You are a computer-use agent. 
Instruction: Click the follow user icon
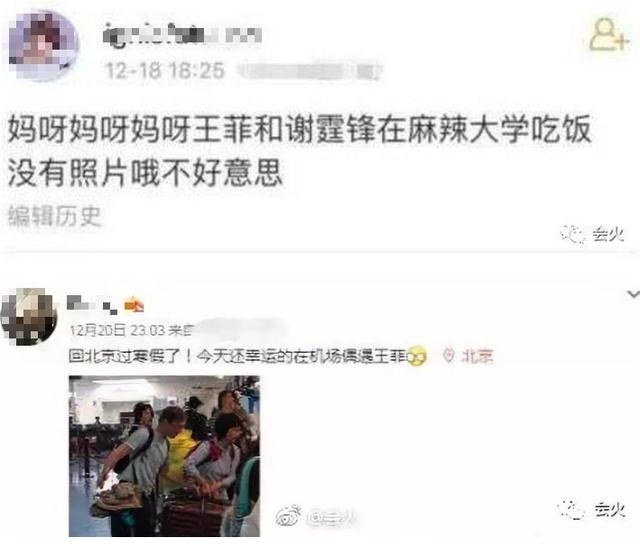point(609,36)
